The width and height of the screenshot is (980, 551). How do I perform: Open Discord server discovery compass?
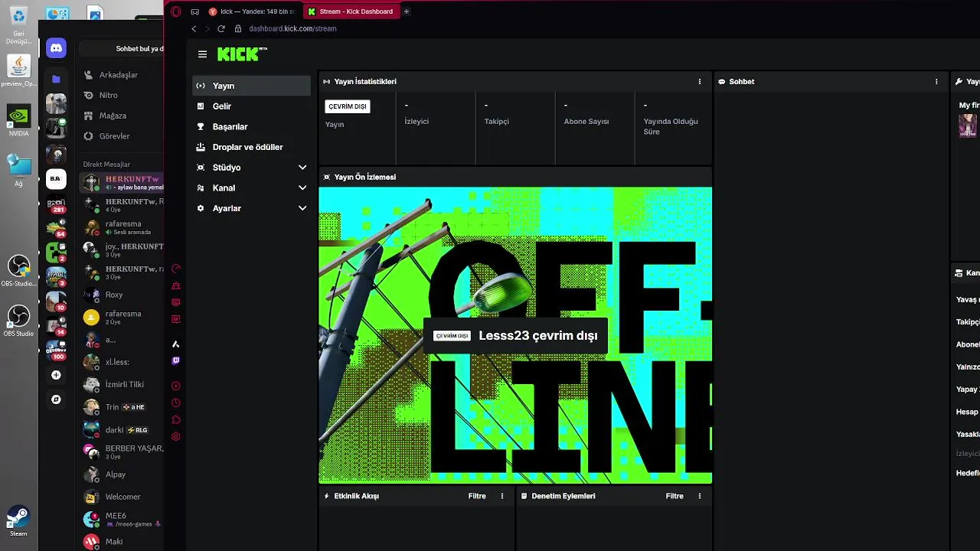pyautogui.click(x=56, y=399)
